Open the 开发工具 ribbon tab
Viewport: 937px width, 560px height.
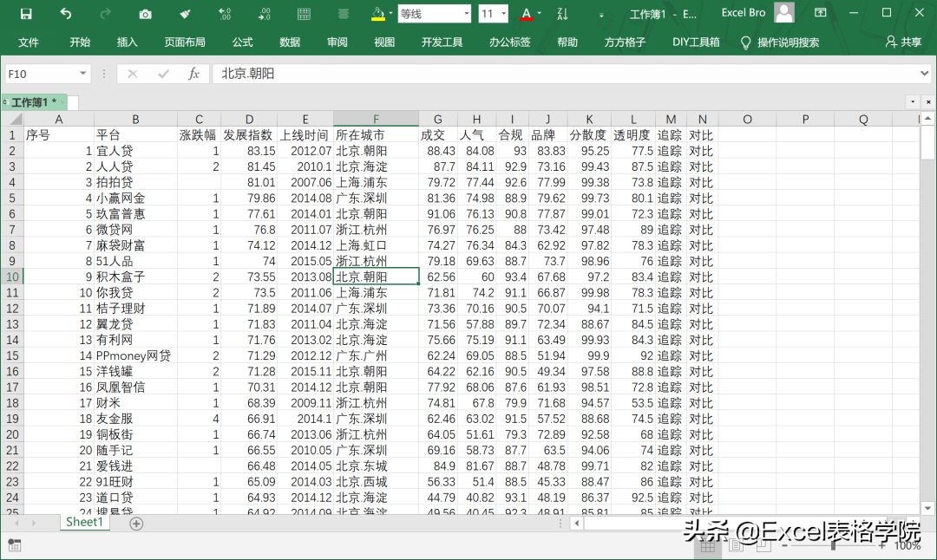tap(442, 42)
